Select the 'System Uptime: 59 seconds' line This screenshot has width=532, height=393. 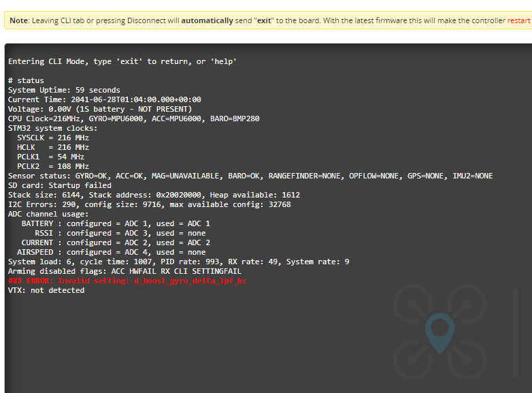pyautogui.click(x=64, y=90)
